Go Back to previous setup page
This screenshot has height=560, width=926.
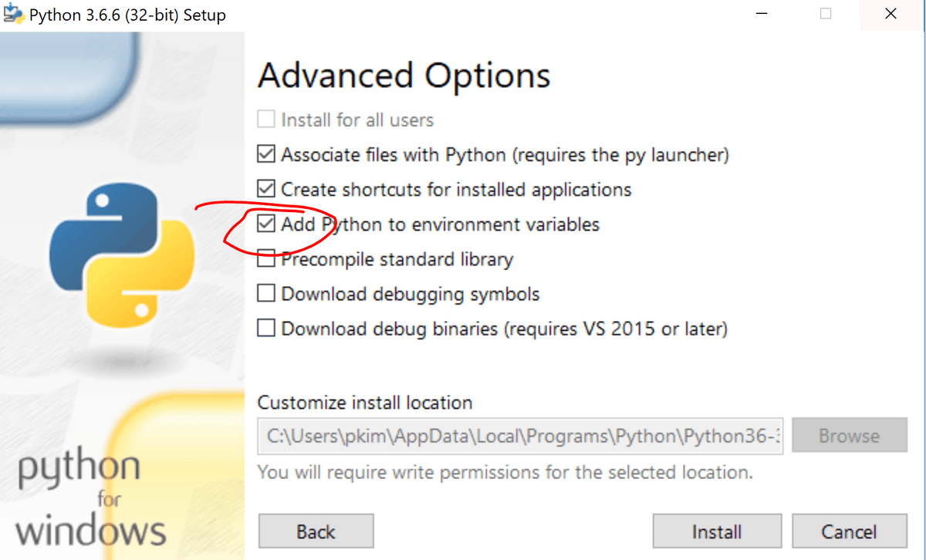[316, 531]
